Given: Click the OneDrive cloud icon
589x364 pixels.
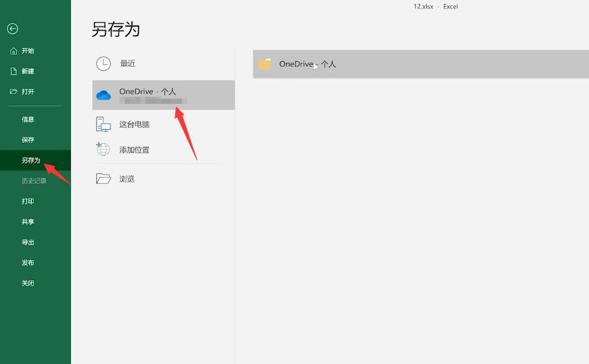Looking at the screenshot, I should [103, 95].
